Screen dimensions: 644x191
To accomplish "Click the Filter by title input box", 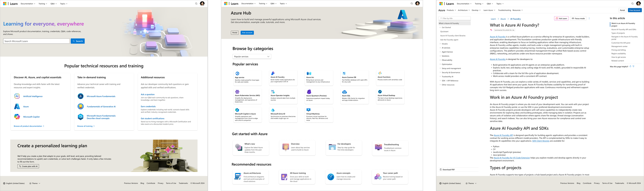I will (454, 18).
